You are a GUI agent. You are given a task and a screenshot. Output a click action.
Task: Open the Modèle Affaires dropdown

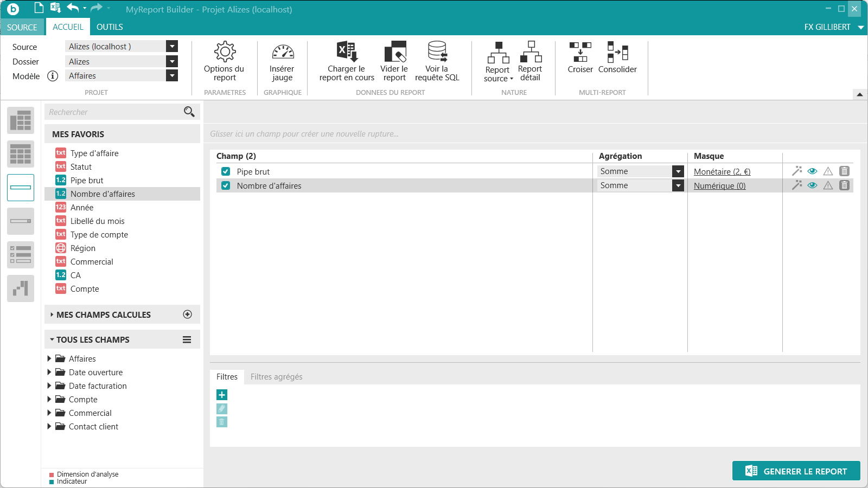pos(172,76)
